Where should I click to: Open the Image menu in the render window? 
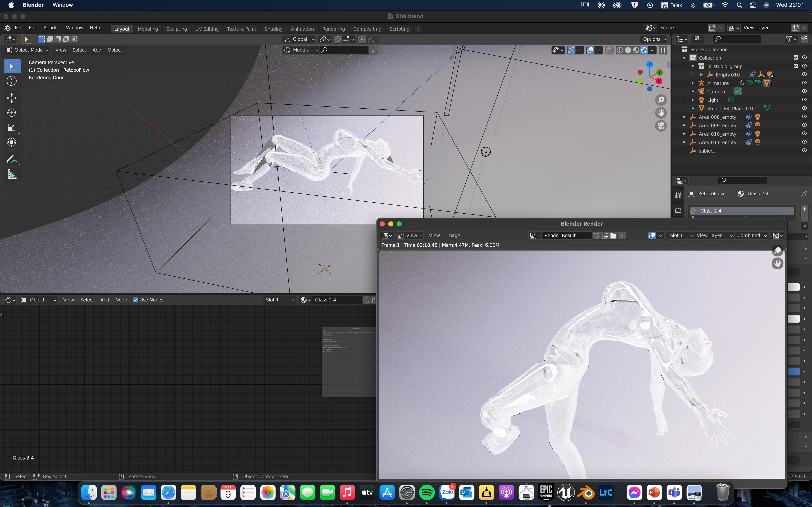tap(453, 235)
